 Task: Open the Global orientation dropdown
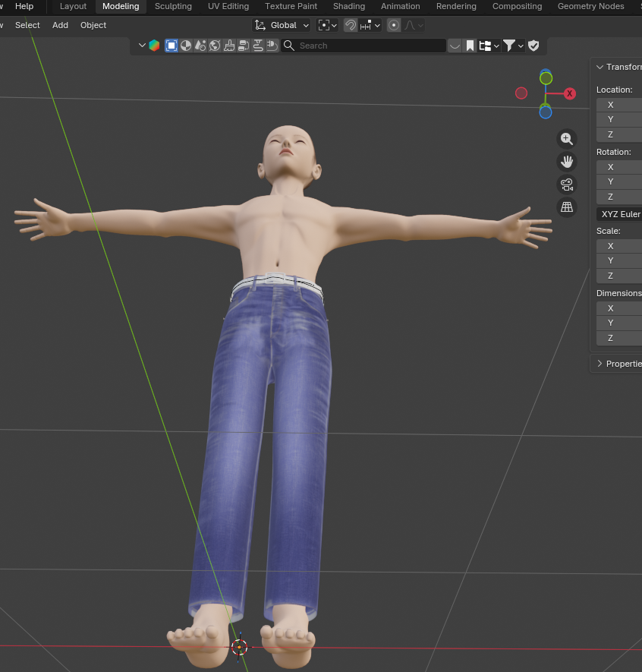coord(281,25)
